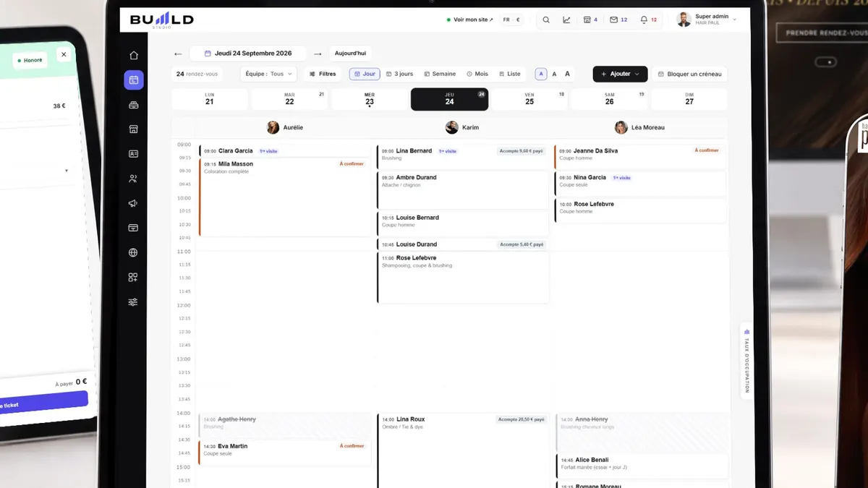Select Mer 23 day tab

(370, 99)
